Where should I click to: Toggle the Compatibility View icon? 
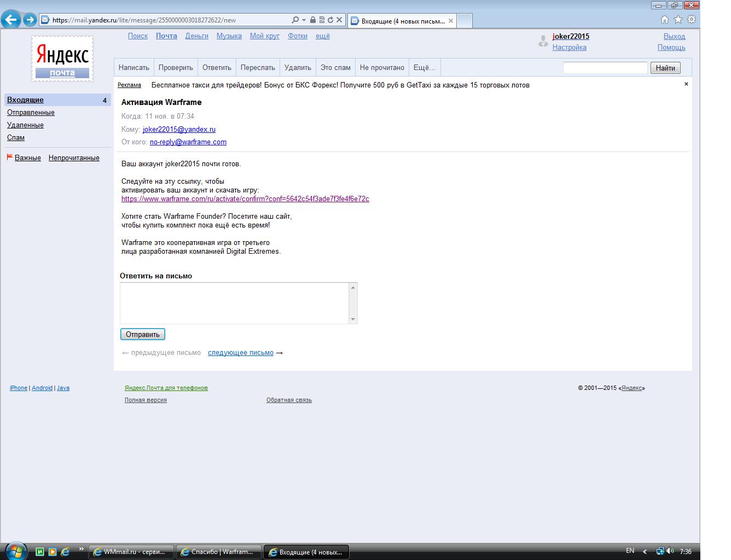(x=322, y=20)
